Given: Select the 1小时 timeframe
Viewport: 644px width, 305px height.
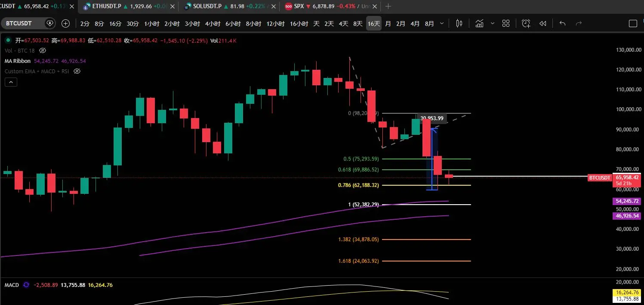Looking at the screenshot, I should pyautogui.click(x=152, y=24).
